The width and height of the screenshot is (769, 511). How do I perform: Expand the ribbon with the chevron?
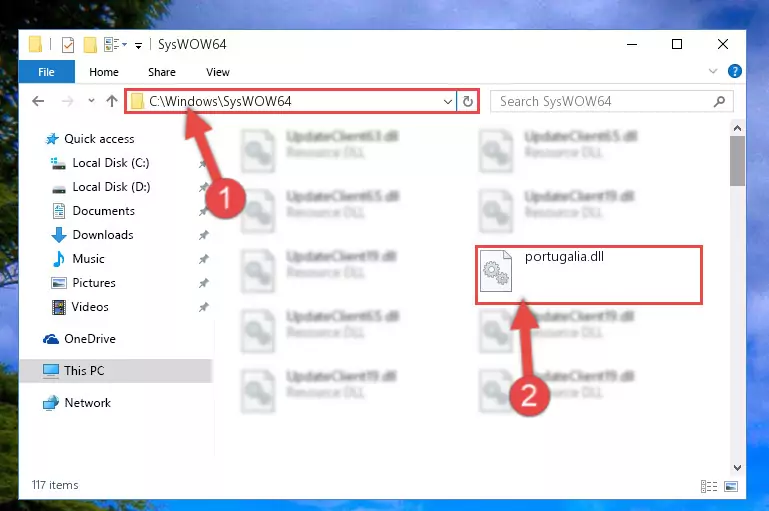click(713, 72)
